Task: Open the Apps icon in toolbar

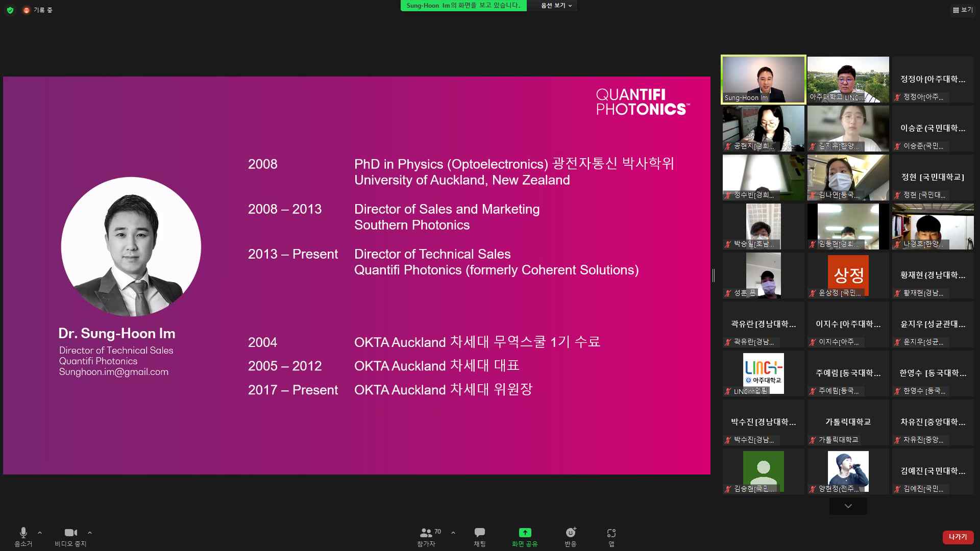Action: [x=611, y=533]
